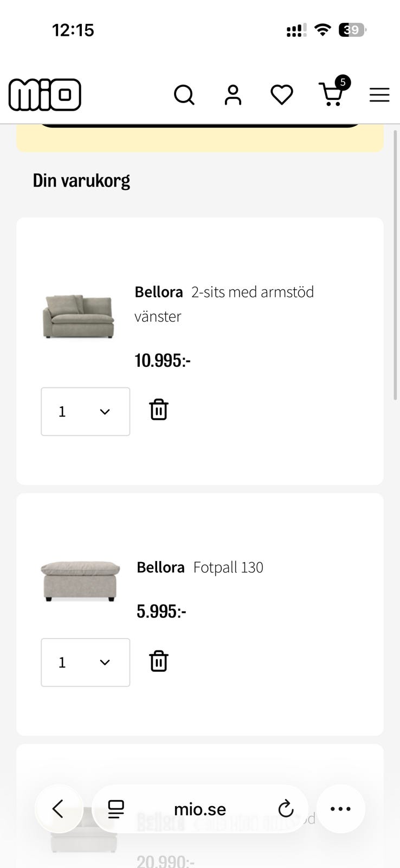The width and height of the screenshot is (400, 868).
Task: Delete the Bellora 2-sits sofa from cart
Action: pos(159,410)
